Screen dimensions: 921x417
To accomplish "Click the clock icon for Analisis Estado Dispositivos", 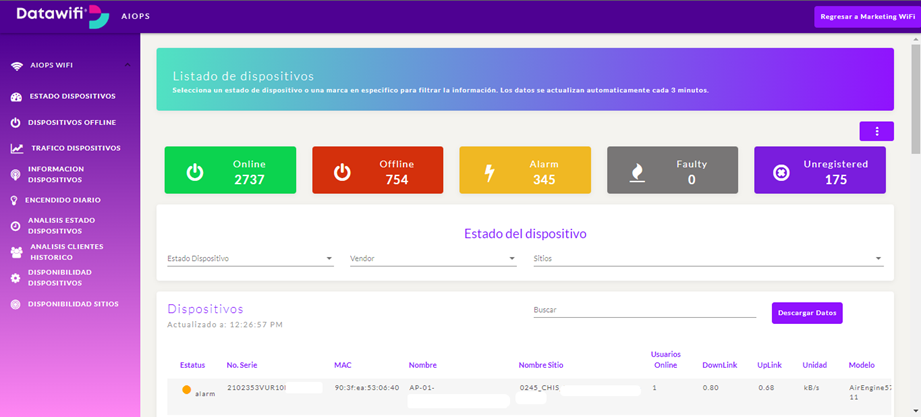I will [x=16, y=226].
